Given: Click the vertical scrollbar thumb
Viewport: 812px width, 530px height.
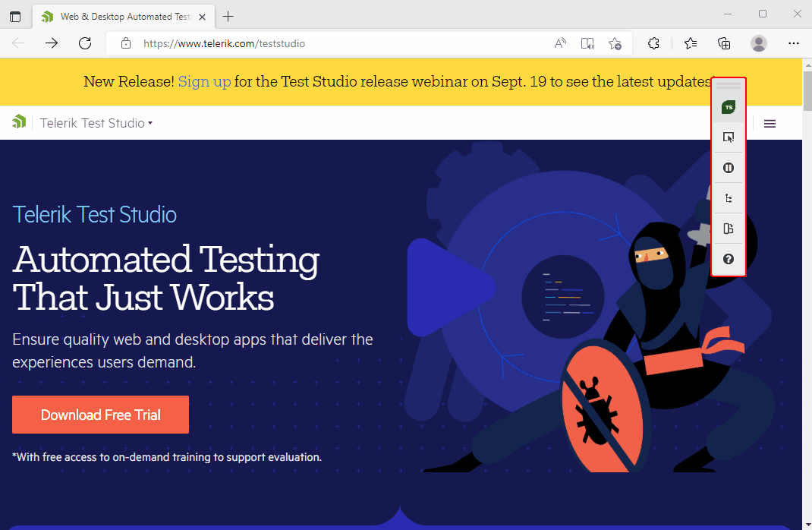Looking at the screenshot, I should click(807, 90).
